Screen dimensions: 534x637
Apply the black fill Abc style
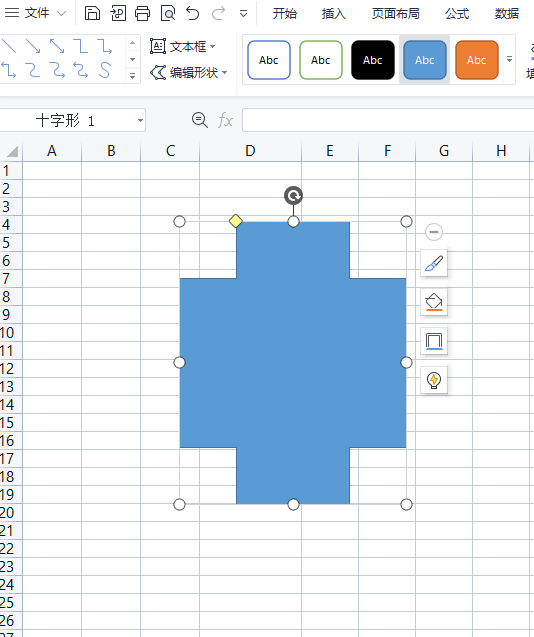373,60
